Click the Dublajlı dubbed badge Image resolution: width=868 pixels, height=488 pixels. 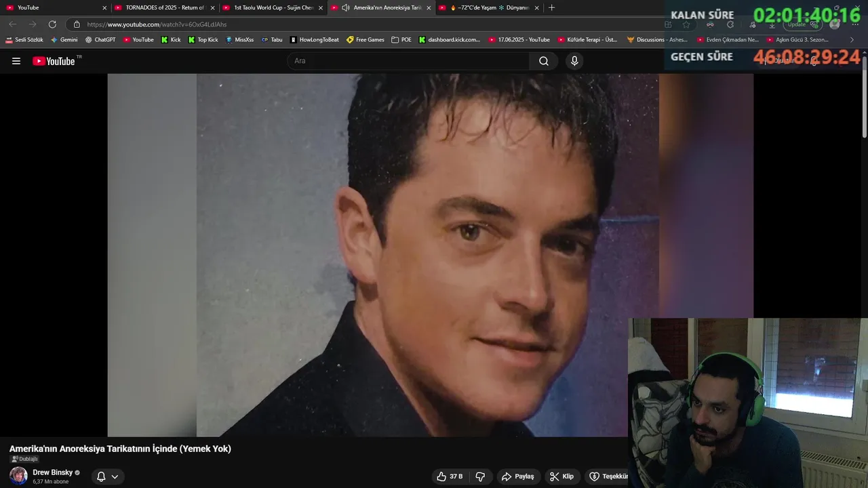point(24,459)
